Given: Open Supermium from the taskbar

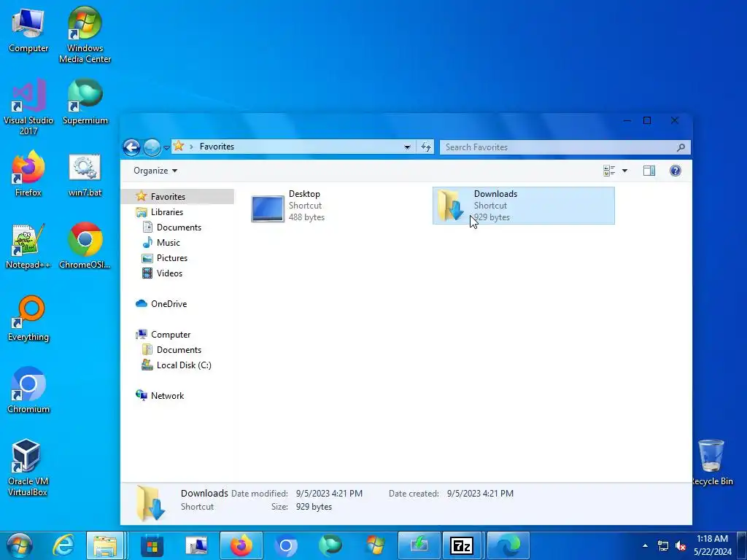Looking at the screenshot, I should (x=330, y=545).
